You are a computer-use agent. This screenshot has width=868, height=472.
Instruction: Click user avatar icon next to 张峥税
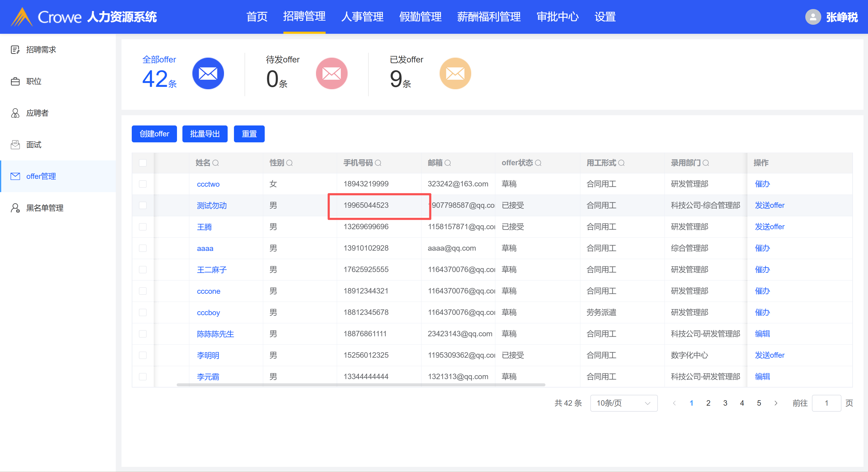813,17
